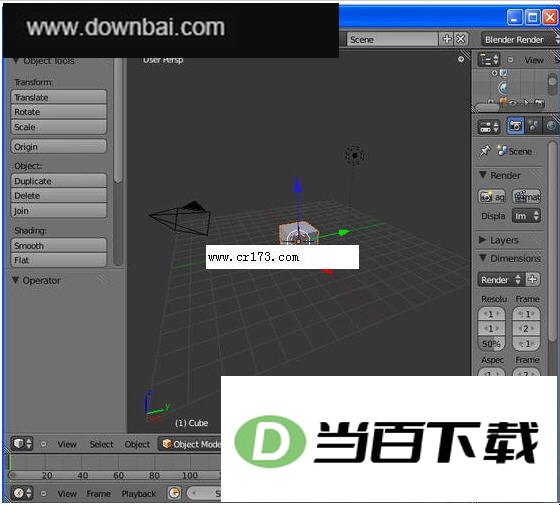Select the World properties tab icon

pos(551,126)
